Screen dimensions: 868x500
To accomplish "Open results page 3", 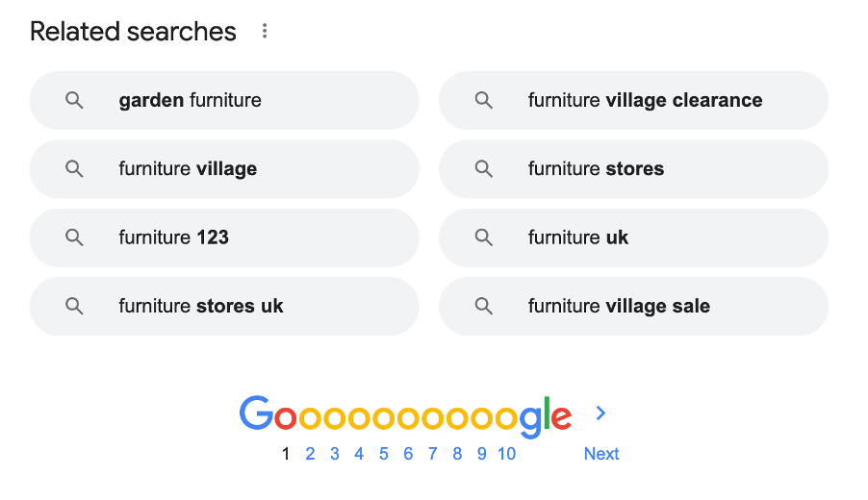I will point(334,454).
